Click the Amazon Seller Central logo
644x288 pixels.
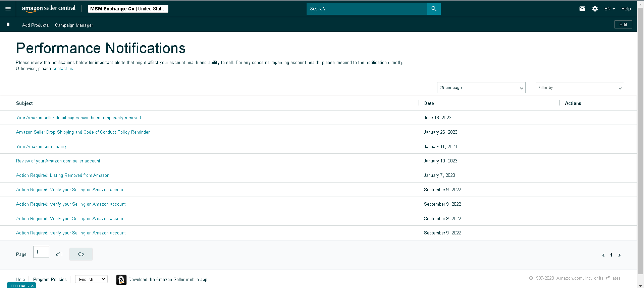pyautogui.click(x=49, y=9)
